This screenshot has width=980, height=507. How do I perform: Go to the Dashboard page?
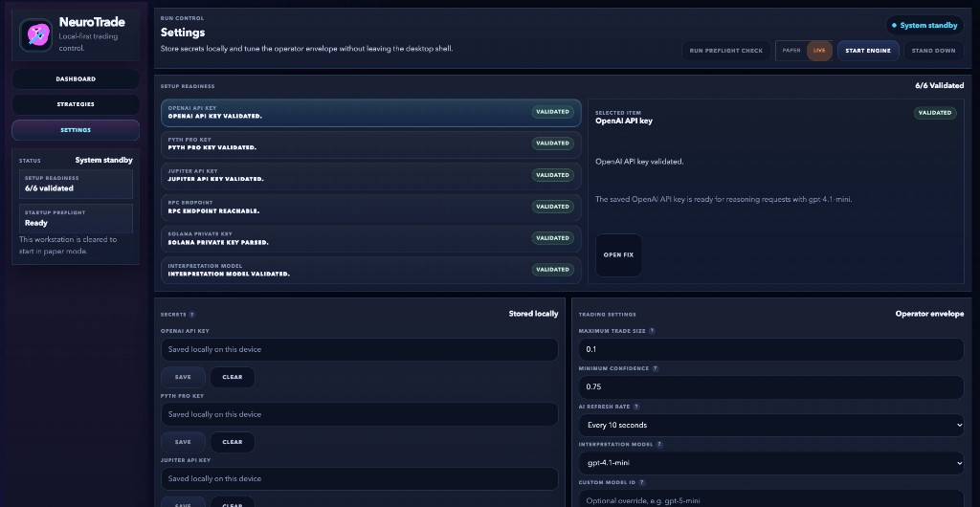click(x=76, y=79)
